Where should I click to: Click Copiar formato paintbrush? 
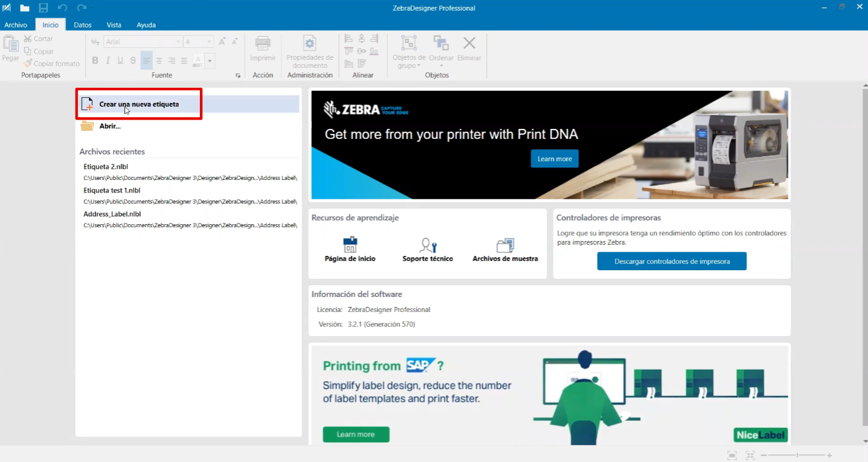tap(52, 64)
